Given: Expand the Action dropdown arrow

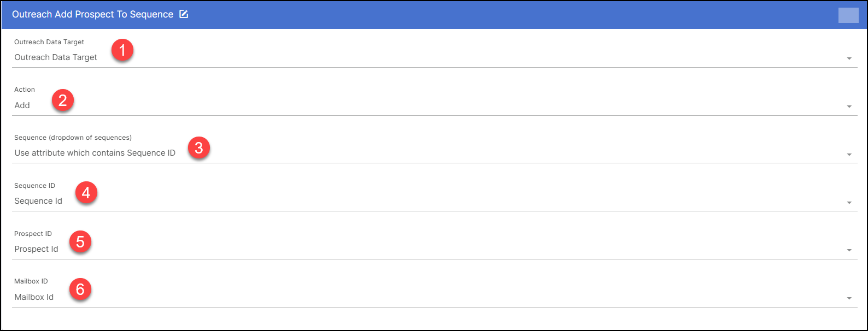Looking at the screenshot, I should click(x=849, y=107).
